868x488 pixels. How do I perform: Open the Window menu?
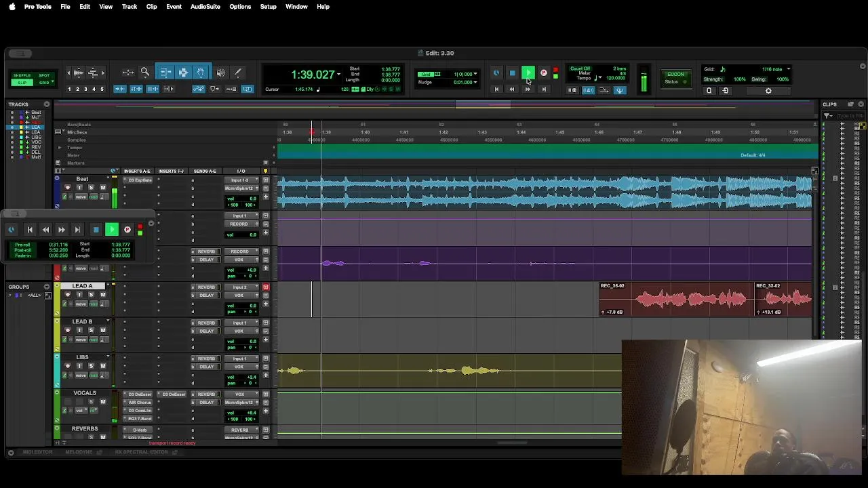point(296,7)
